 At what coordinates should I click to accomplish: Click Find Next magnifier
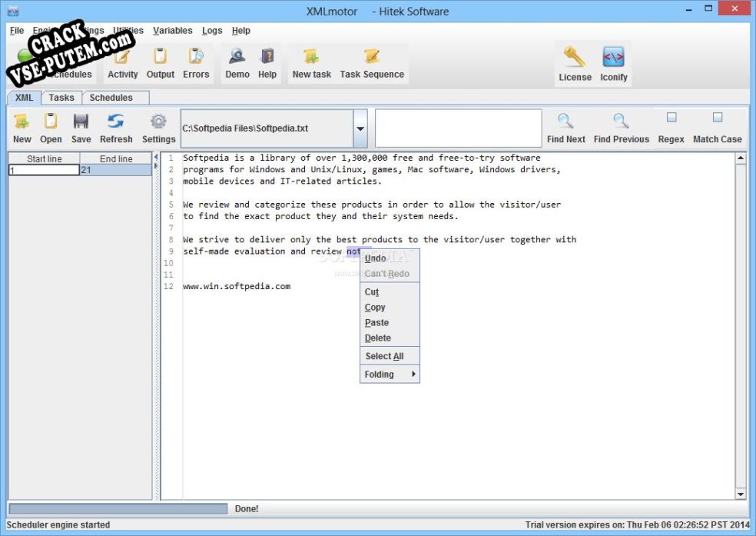point(565,128)
